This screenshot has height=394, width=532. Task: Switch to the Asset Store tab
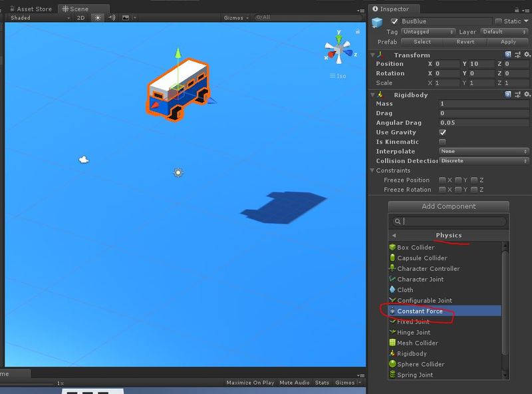31,9
